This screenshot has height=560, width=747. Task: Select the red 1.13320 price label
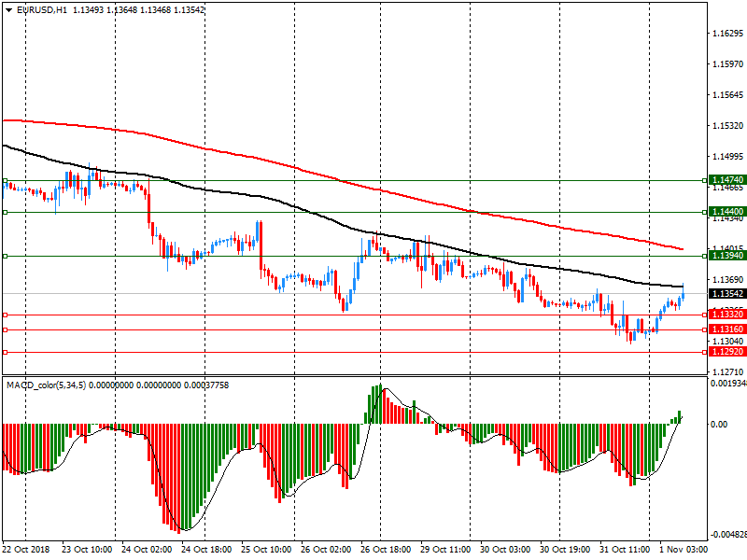(726, 315)
